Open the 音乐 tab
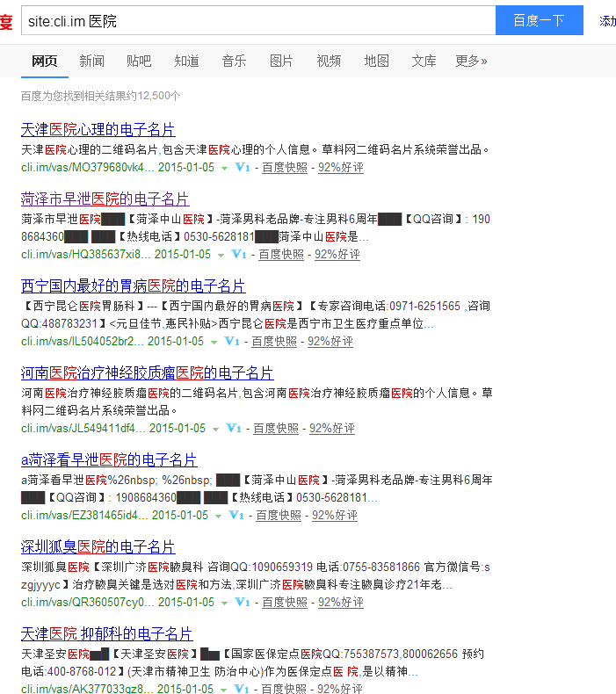This screenshot has height=694, width=616. (235, 61)
